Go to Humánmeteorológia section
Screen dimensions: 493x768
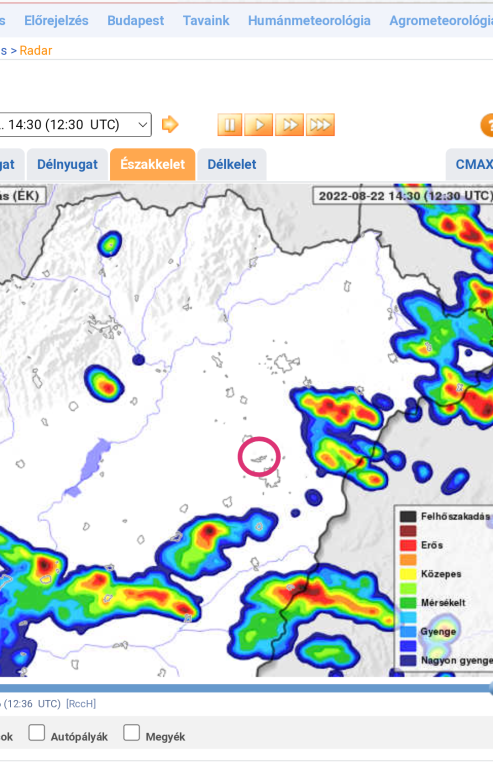pos(309,21)
